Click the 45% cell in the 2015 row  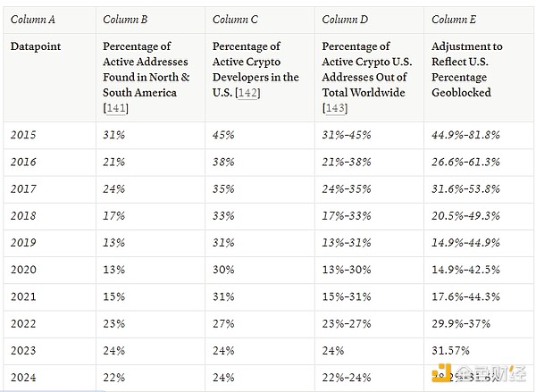[x=223, y=135]
